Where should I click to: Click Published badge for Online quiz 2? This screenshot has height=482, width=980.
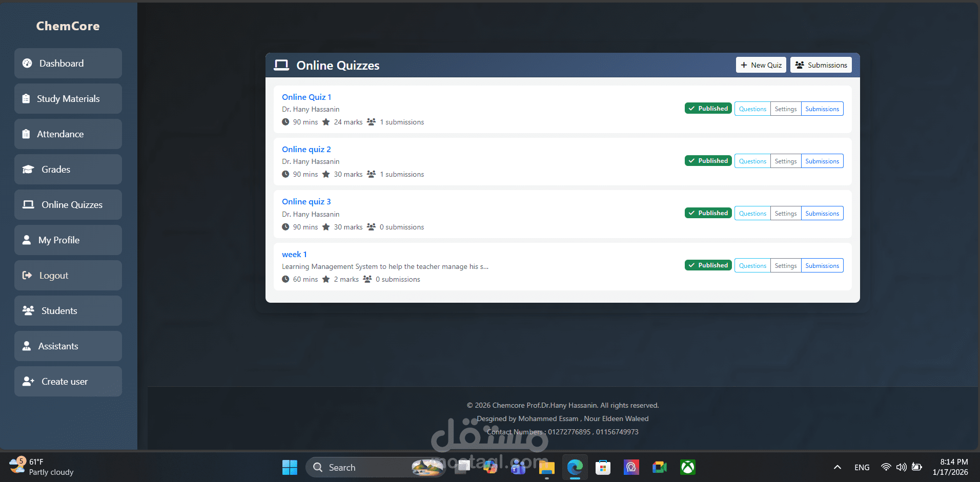click(x=708, y=161)
